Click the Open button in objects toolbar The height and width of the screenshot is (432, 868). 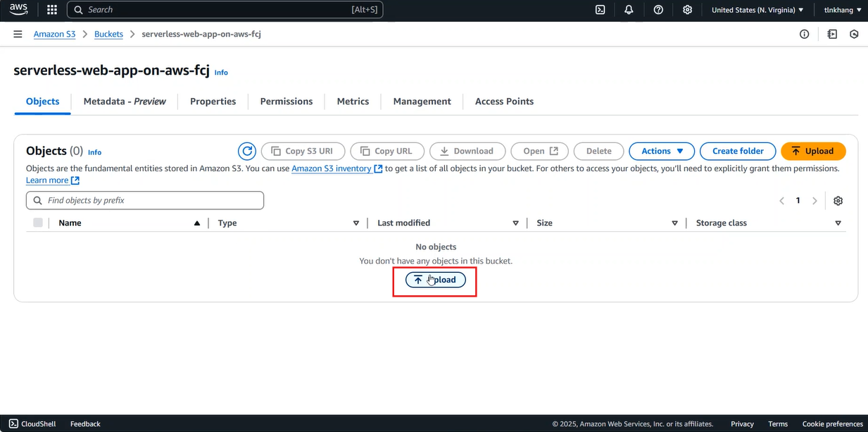(x=540, y=151)
